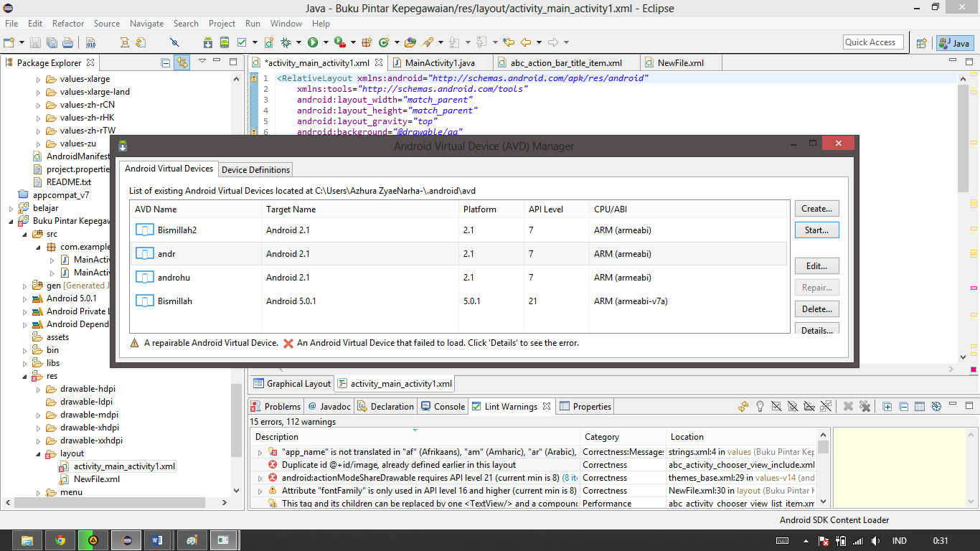Click the Print toolbar icon
The width and height of the screenshot is (980, 551).
coord(67,42)
